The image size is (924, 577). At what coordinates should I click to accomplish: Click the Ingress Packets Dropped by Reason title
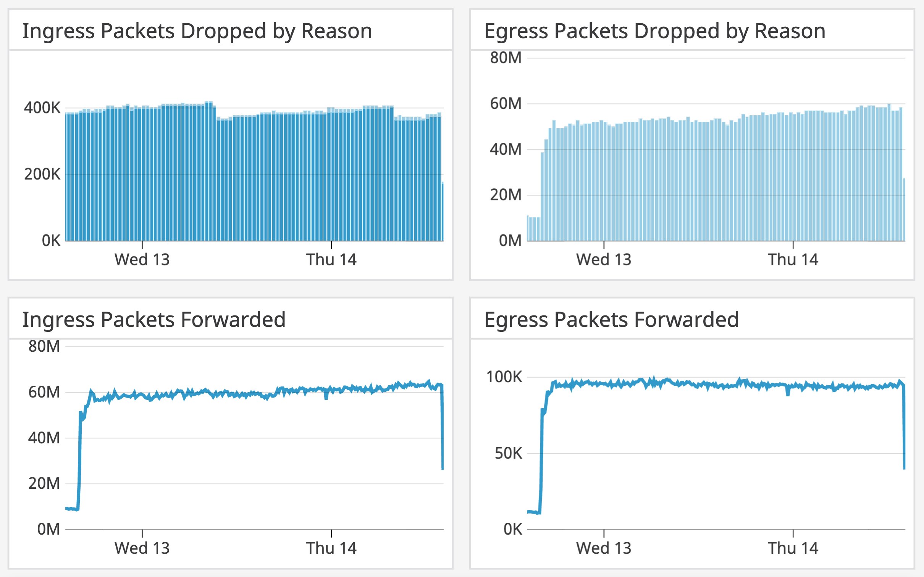197,31
